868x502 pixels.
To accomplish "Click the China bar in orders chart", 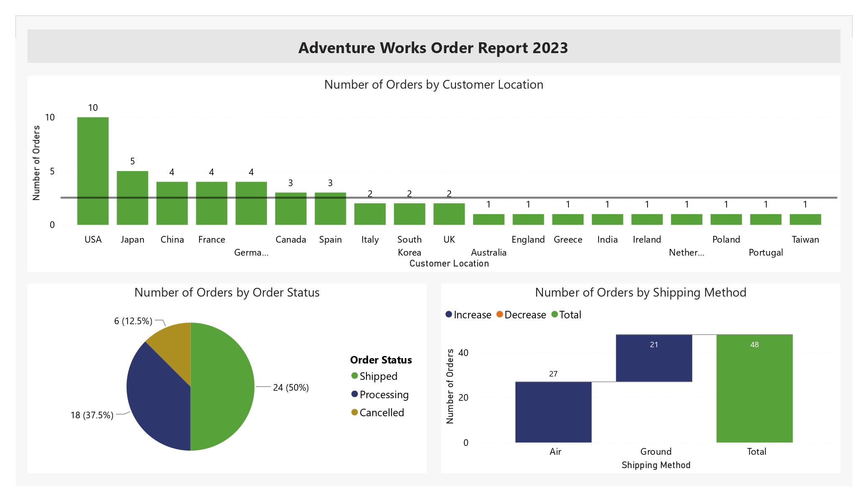I will pos(172,203).
